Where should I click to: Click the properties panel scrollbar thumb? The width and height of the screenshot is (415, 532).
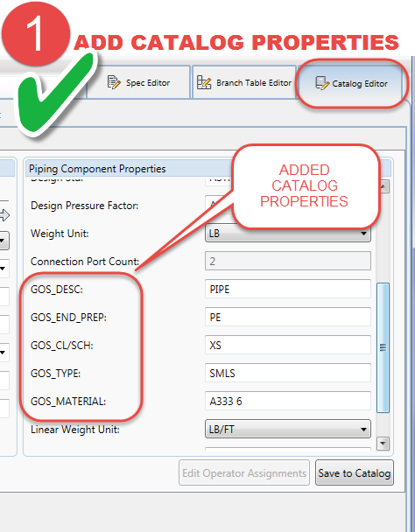(x=383, y=347)
